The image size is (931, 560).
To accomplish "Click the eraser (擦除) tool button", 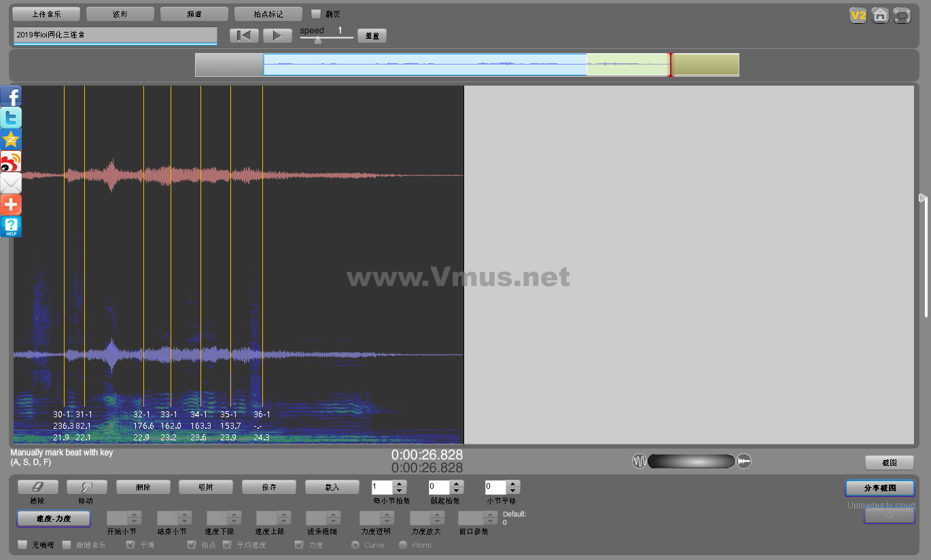I will (37, 487).
